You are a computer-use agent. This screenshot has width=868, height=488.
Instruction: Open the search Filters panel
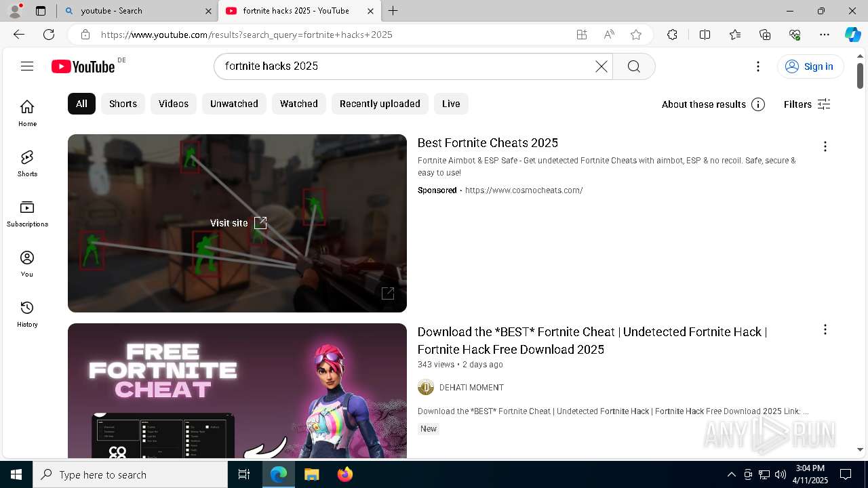pos(807,104)
